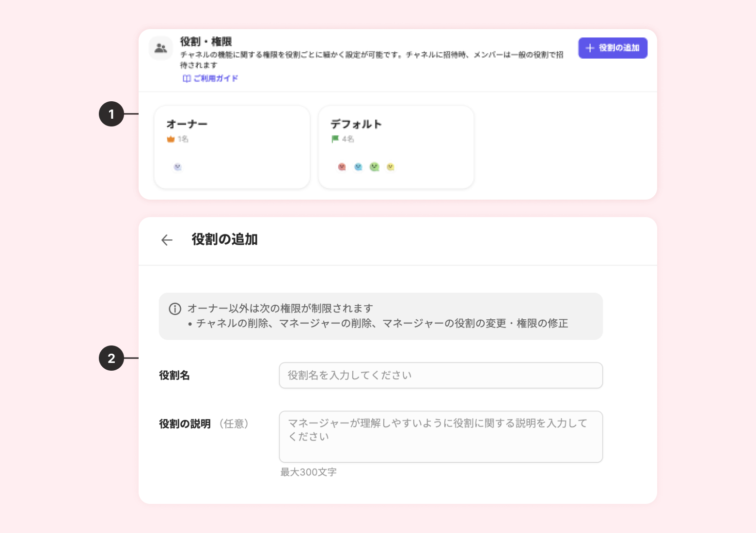Click the blue member avatar in デフォルト card
Image resolution: width=756 pixels, height=533 pixels.
click(x=358, y=167)
